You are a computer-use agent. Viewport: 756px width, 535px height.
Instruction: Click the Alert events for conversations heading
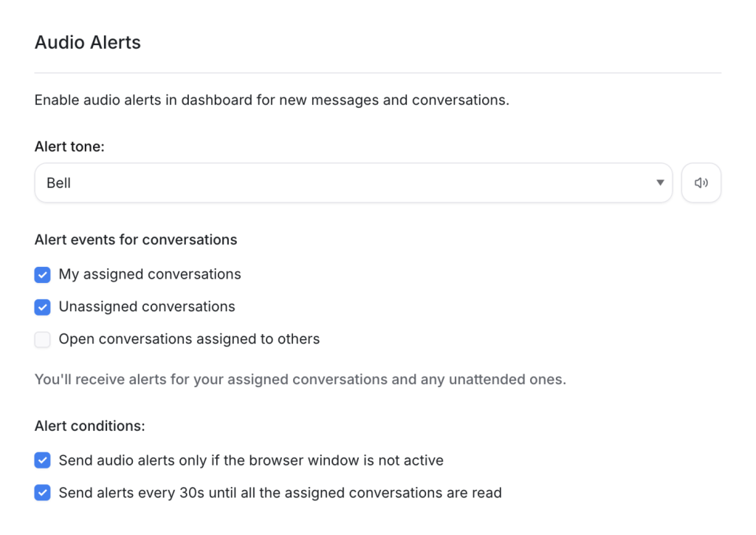(x=136, y=239)
